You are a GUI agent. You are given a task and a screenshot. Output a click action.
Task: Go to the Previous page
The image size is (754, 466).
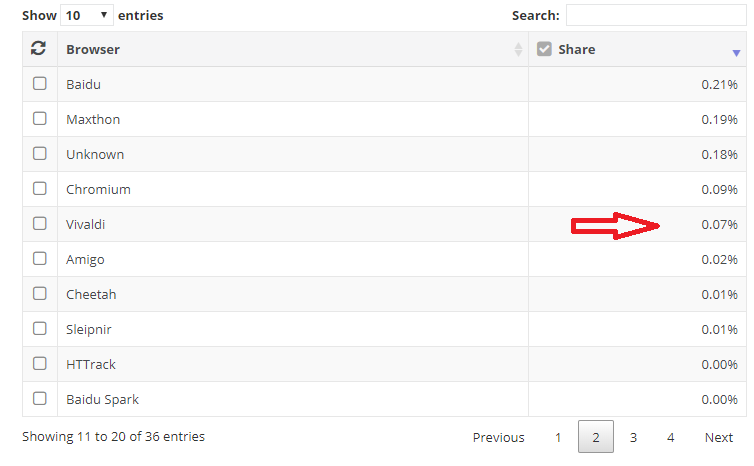498,437
